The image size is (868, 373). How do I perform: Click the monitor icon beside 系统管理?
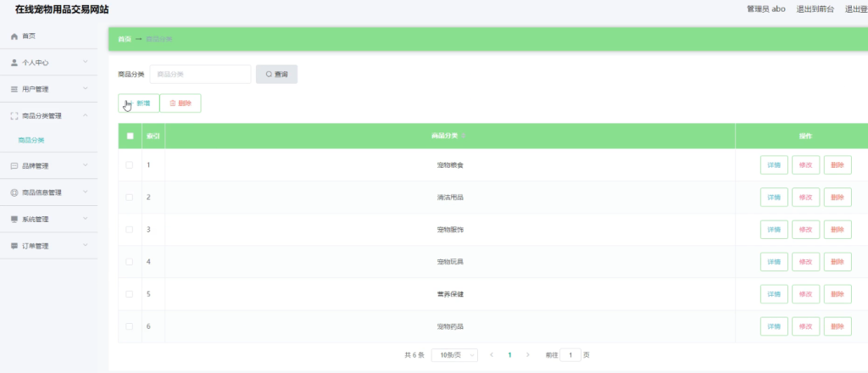(14, 220)
